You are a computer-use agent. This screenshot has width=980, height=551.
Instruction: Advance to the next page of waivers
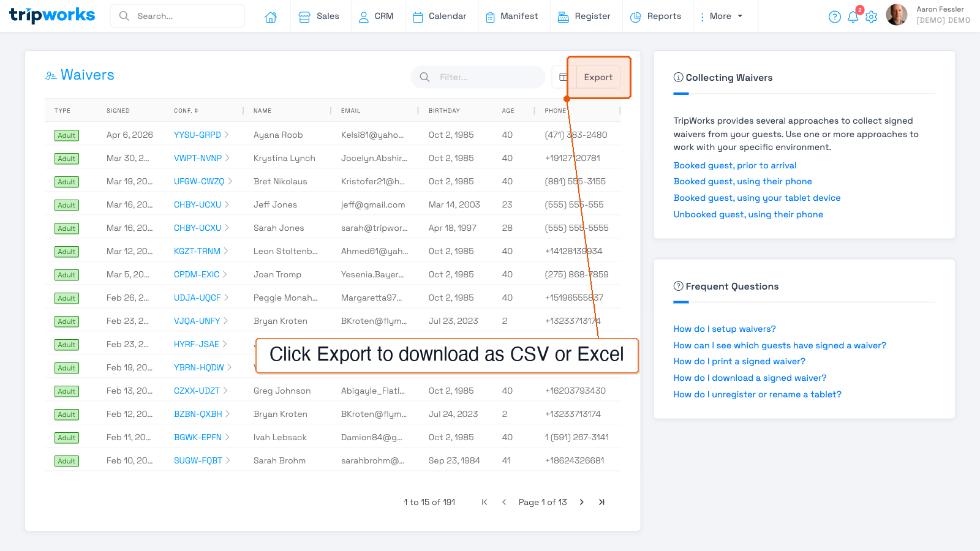point(581,502)
